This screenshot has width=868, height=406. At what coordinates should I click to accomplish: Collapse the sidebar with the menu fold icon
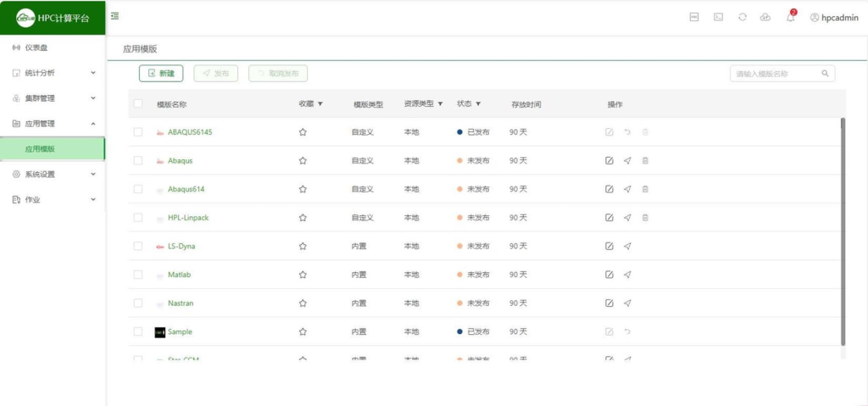114,16
